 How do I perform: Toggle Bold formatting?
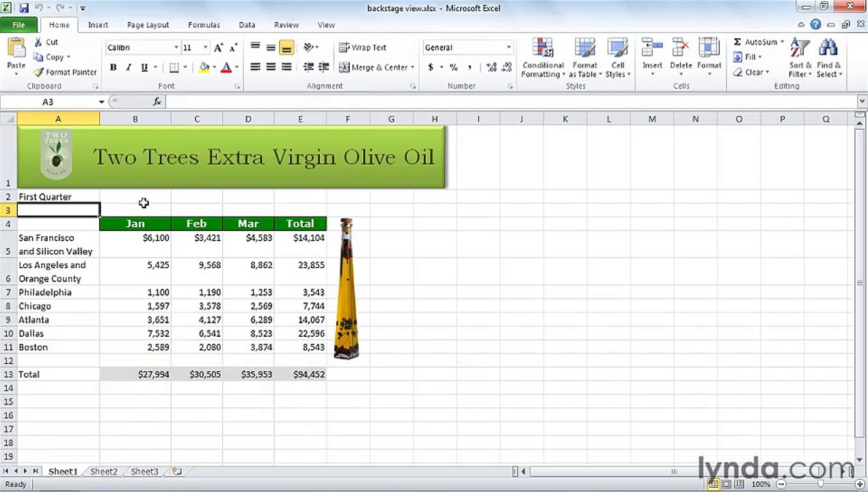coord(113,67)
